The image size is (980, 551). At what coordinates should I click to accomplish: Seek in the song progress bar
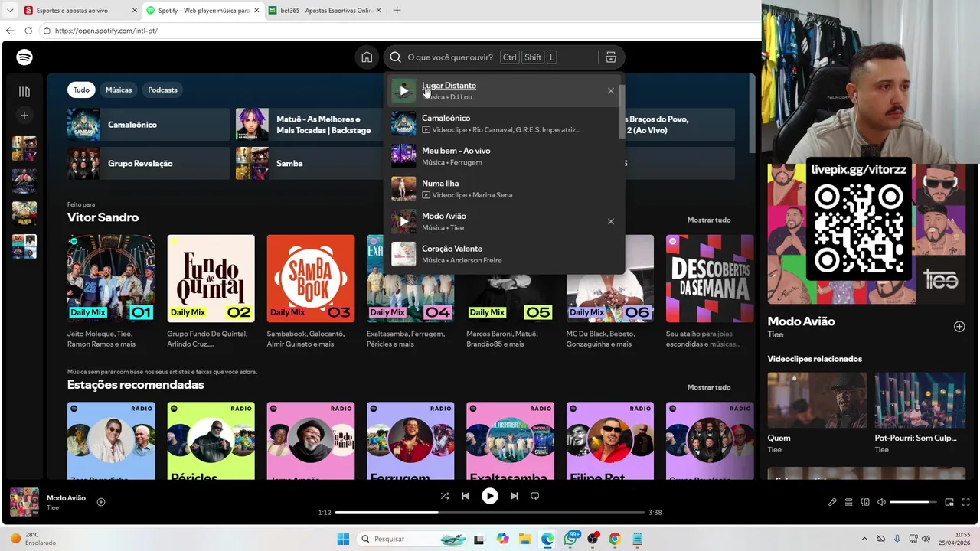(x=490, y=512)
